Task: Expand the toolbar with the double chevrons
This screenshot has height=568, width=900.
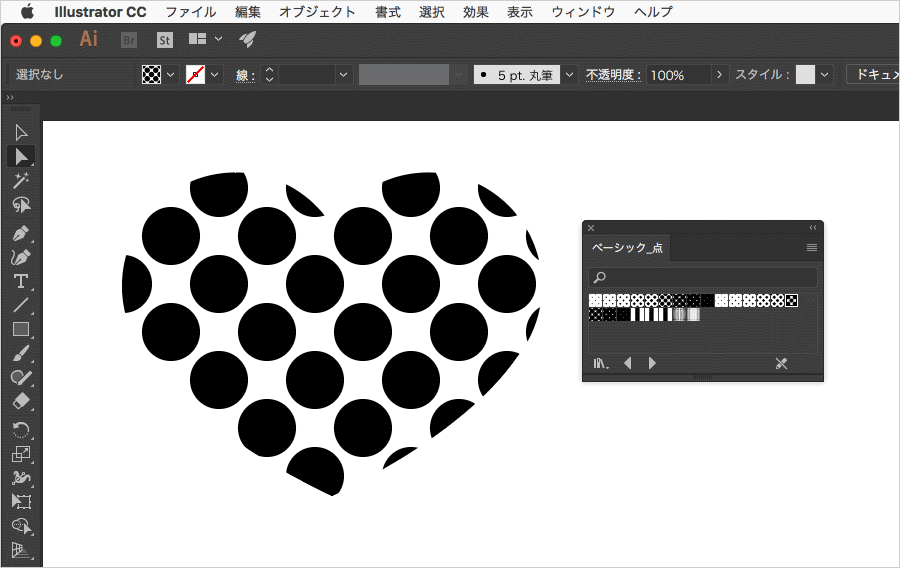Action: (10, 98)
